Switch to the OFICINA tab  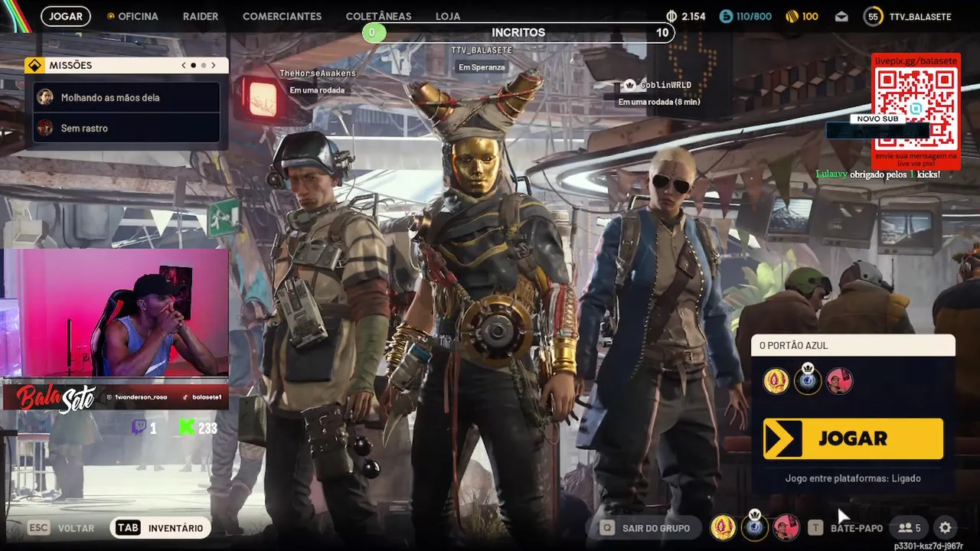(138, 16)
